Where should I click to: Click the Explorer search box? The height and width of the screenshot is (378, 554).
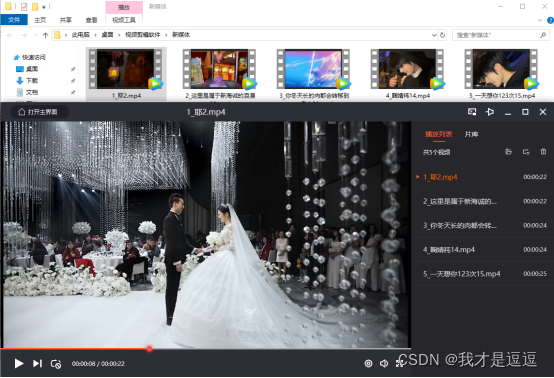[x=500, y=35]
